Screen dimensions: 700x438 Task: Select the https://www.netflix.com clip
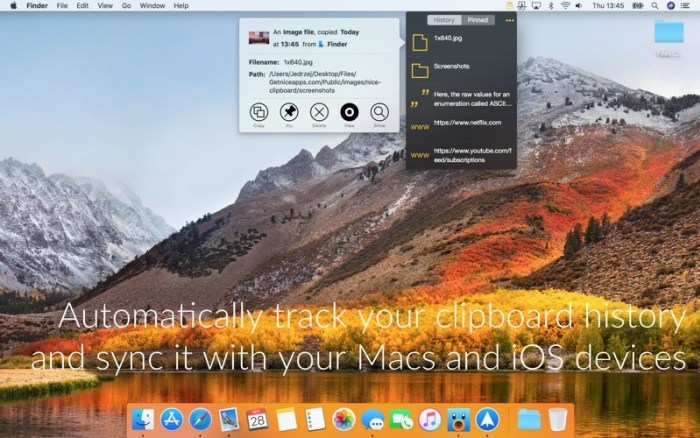click(467, 122)
